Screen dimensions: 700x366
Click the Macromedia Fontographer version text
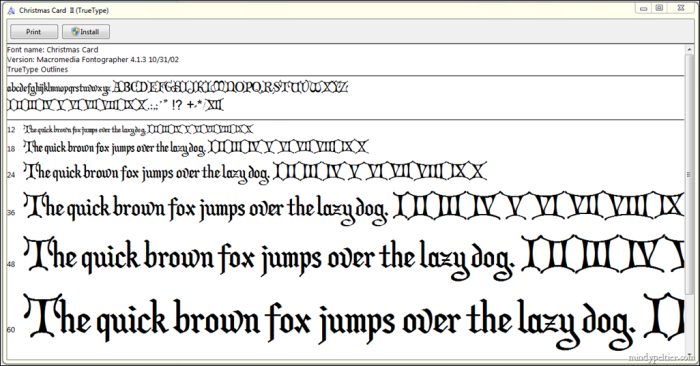pyautogui.click(x=93, y=59)
